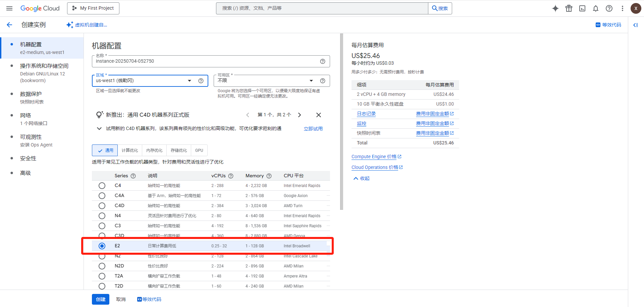Image resolution: width=644 pixels, height=307 pixels.
Task: Open 机器配置 section in sidebar
Action: 42,48
